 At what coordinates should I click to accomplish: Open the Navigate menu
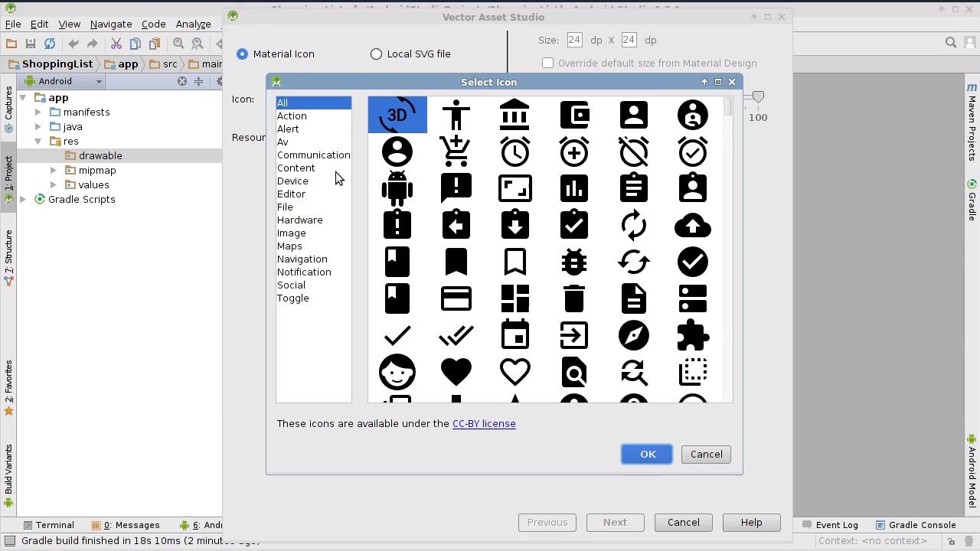coord(110,24)
